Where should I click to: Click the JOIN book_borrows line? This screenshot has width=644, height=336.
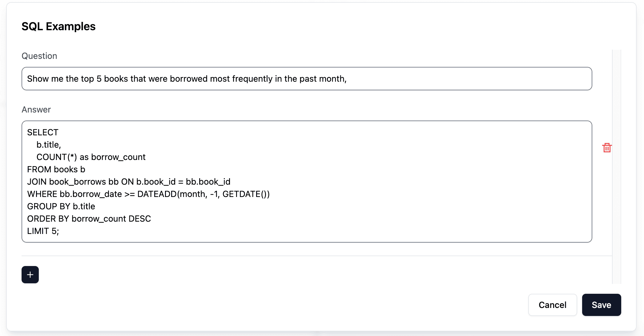click(128, 182)
